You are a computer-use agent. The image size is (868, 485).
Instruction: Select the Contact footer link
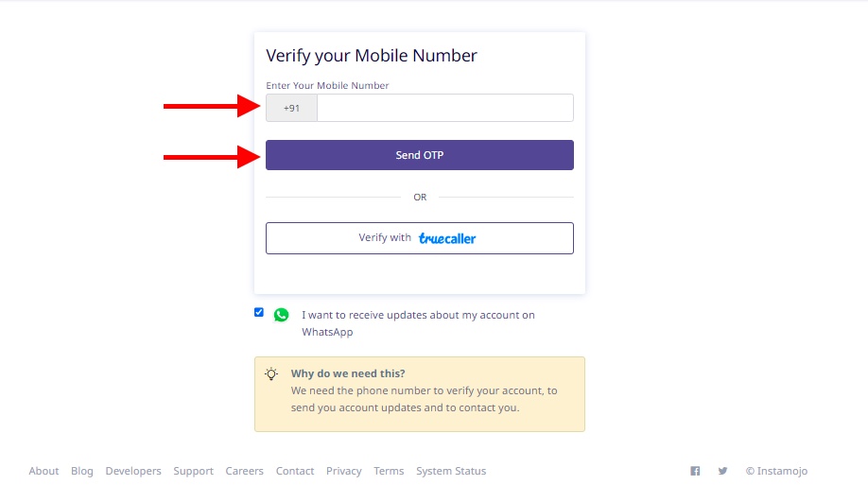coord(295,471)
